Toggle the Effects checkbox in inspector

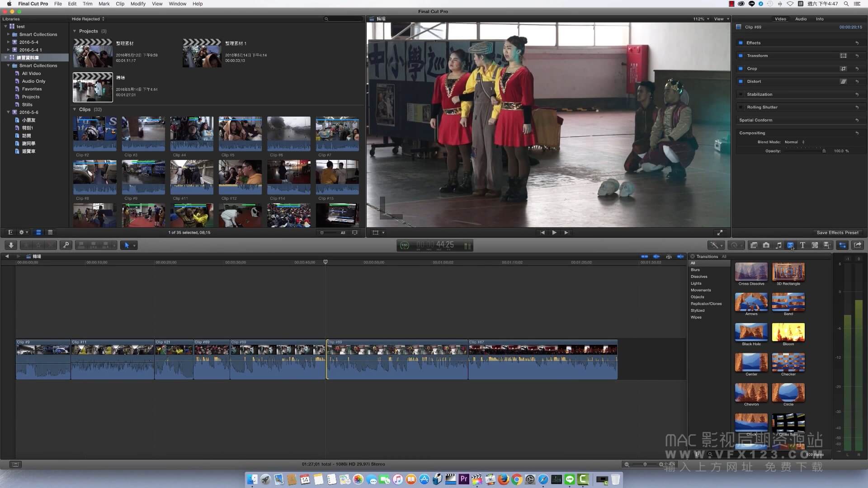click(x=741, y=43)
